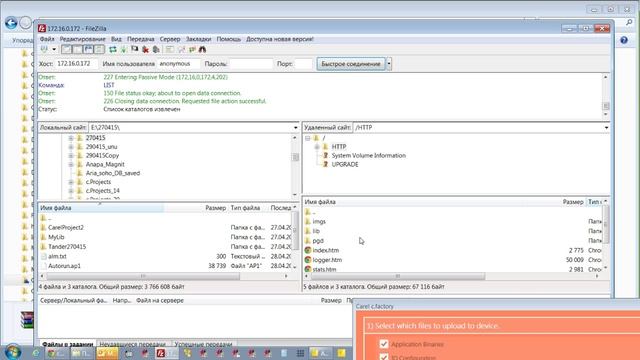Click the text file icon of alm.txt
Image resolution: width=640 pixels, height=360 pixels.
click(x=43, y=256)
